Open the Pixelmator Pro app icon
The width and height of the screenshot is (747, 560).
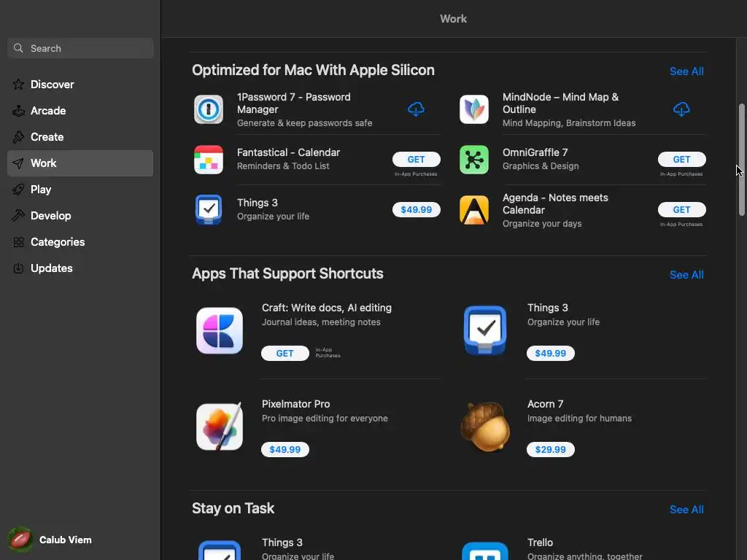(x=220, y=427)
